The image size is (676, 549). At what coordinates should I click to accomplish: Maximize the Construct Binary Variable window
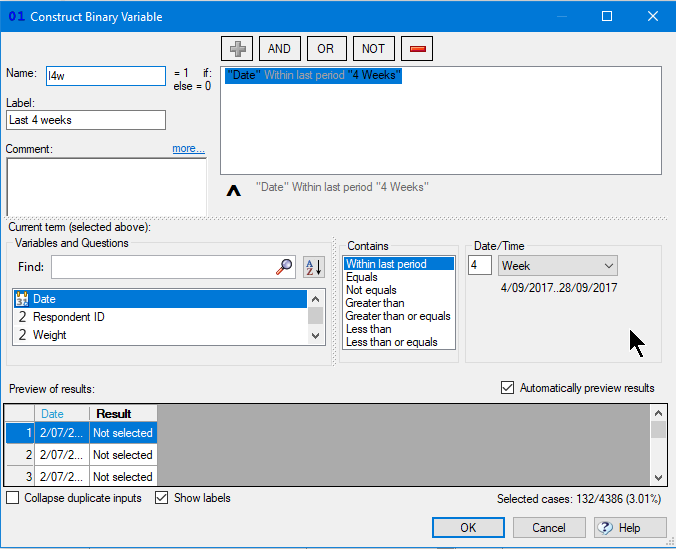[x=607, y=16]
